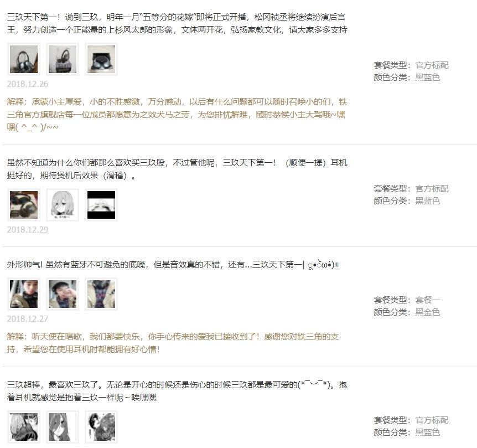This screenshot has height=448, width=477.
Task: View headphone photo in 2018.12.29 review
Action: click(24, 205)
